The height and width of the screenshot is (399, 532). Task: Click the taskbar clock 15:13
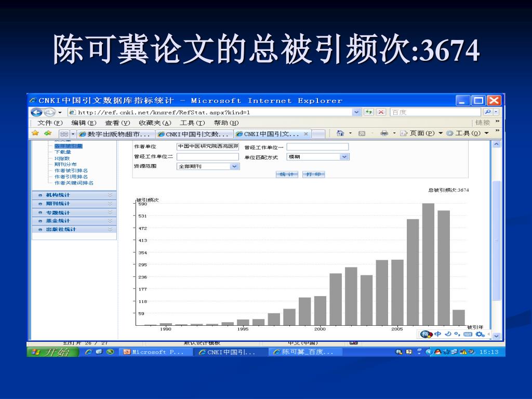[x=489, y=352]
